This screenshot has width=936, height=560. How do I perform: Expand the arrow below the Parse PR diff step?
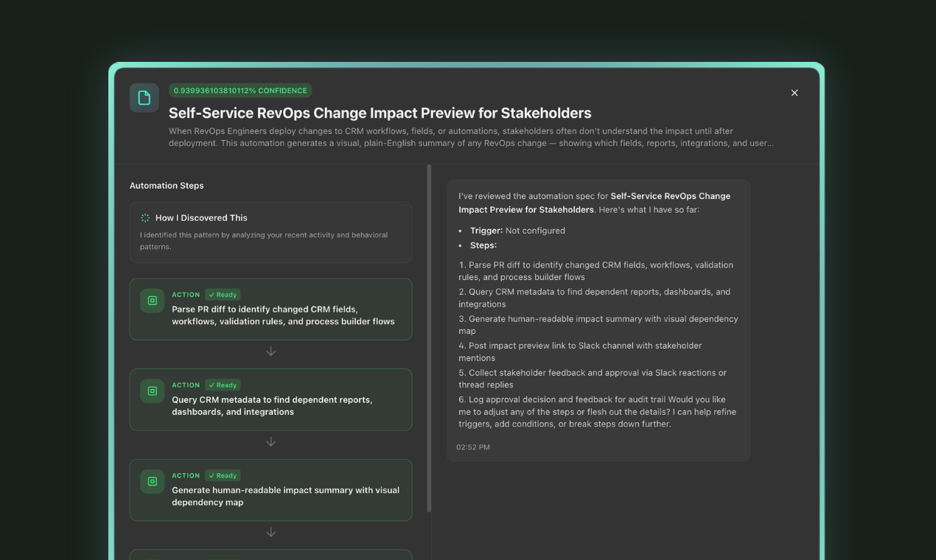point(270,351)
